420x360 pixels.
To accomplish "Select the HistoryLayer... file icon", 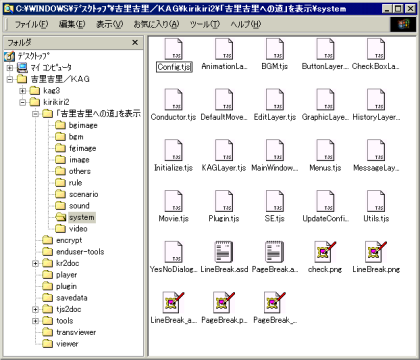I will (x=376, y=100).
